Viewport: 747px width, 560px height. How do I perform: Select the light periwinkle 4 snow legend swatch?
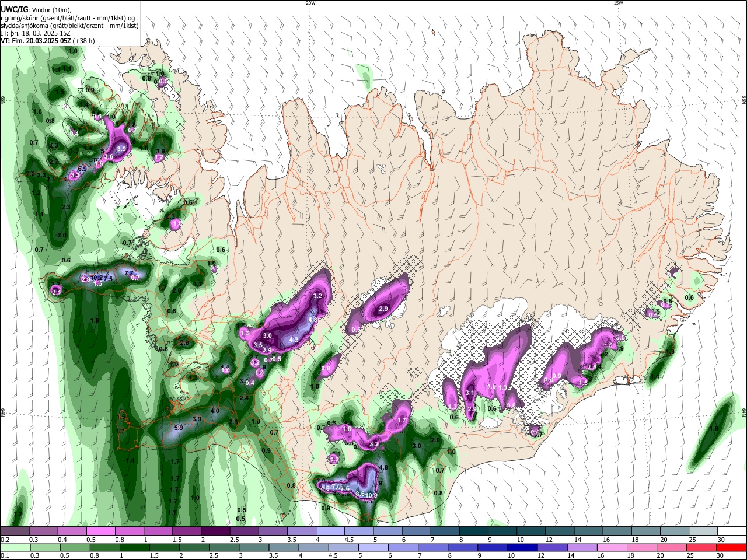(330, 531)
